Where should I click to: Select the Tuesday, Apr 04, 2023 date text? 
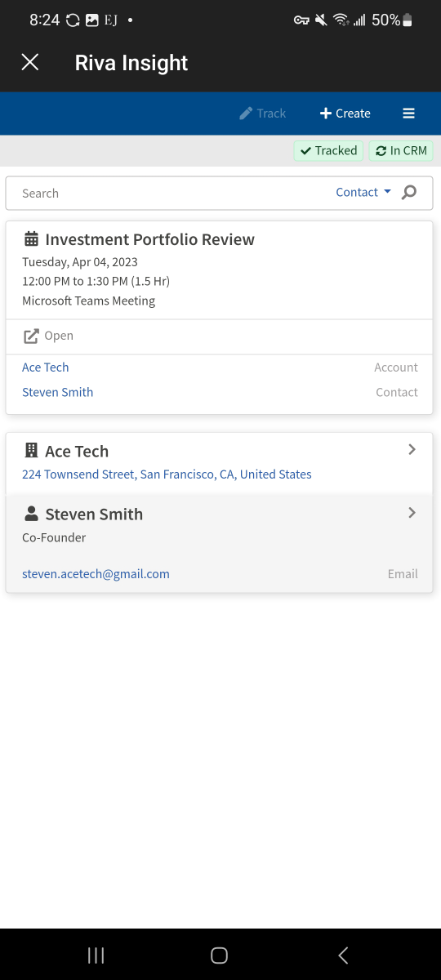(x=80, y=262)
